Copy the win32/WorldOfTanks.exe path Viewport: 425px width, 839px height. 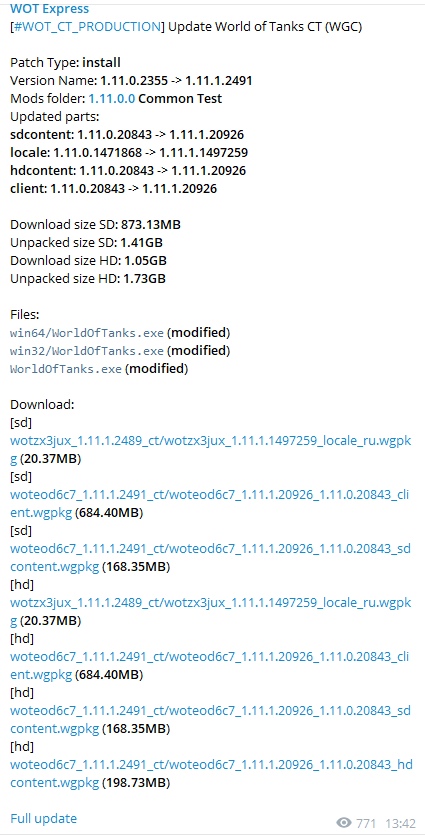pyautogui.click(x=87, y=351)
